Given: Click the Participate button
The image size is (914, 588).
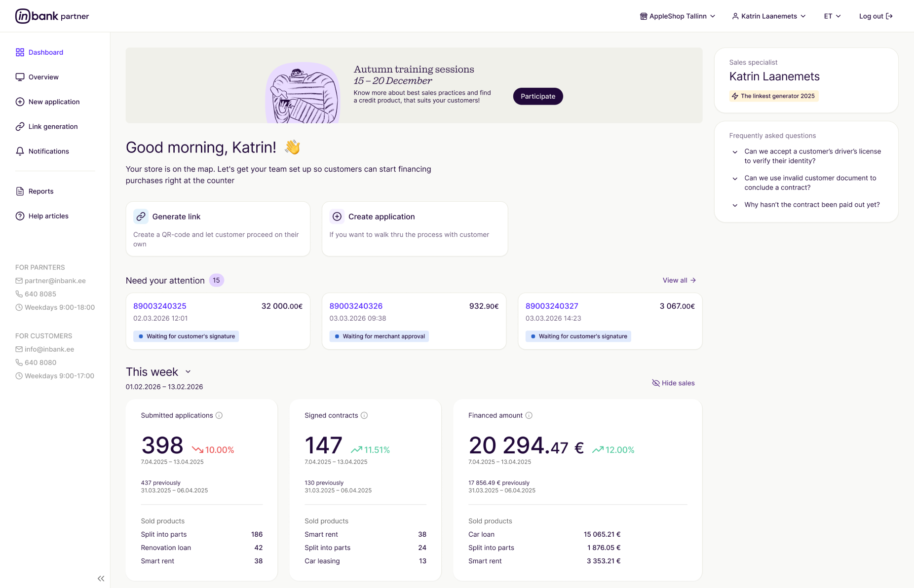Looking at the screenshot, I should click(538, 96).
